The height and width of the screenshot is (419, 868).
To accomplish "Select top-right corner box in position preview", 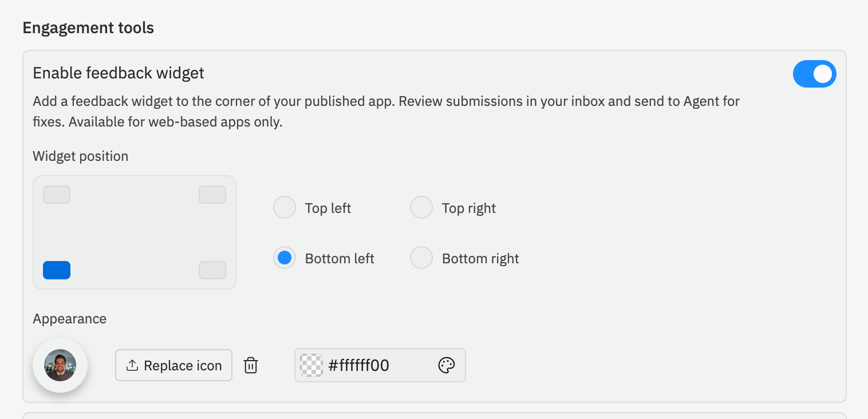I will (212, 195).
